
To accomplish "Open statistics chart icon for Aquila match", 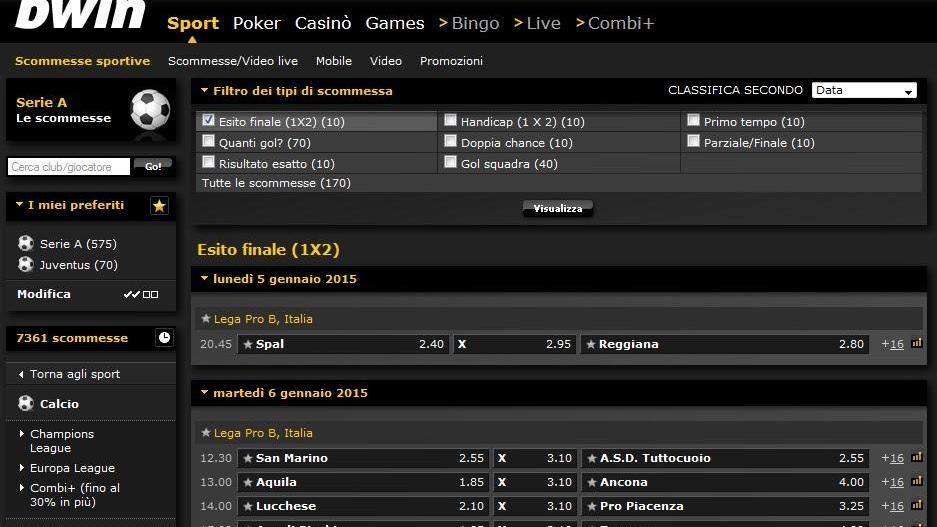I will point(917,481).
